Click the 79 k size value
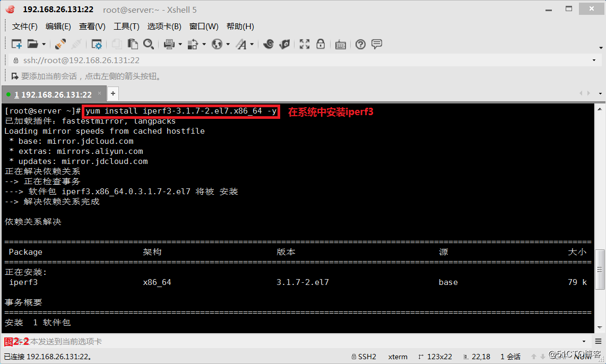Screen dimensions: 606x364 (577, 282)
